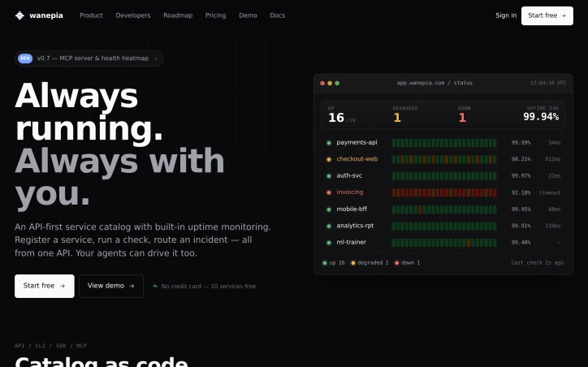Click the NEW badge in the announcement
Viewport: 588px width, 367px height.
click(25, 58)
